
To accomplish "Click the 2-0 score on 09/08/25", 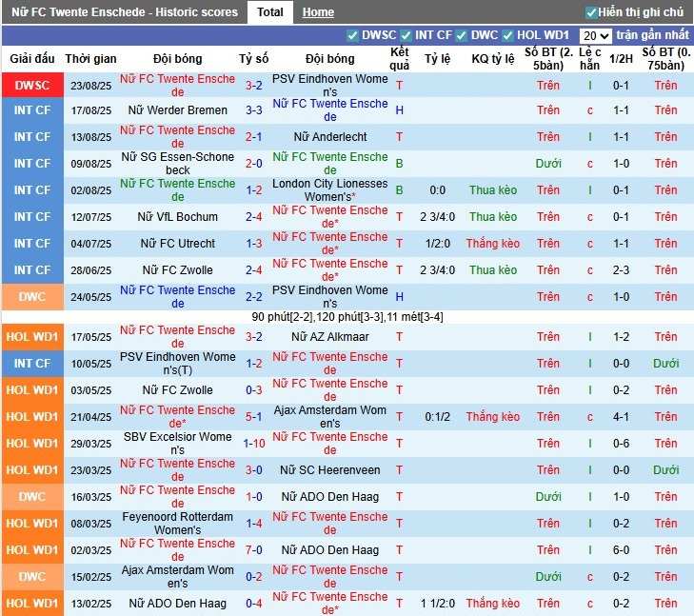I will click(253, 164).
